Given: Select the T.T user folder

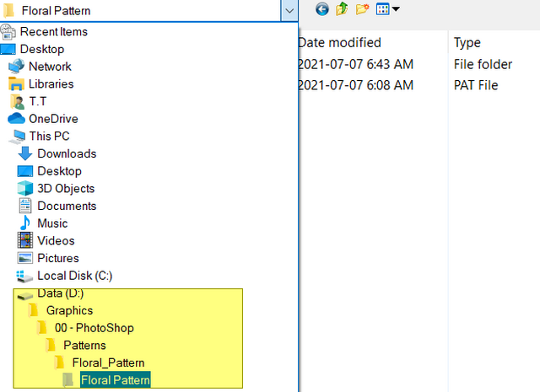Looking at the screenshot, I should [37, 101].
